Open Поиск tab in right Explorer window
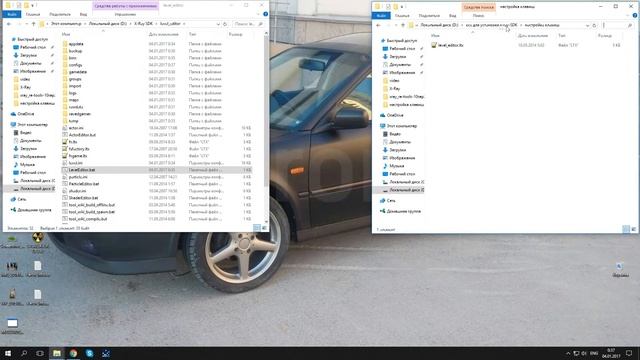640x360 pixels. [478, 16]
